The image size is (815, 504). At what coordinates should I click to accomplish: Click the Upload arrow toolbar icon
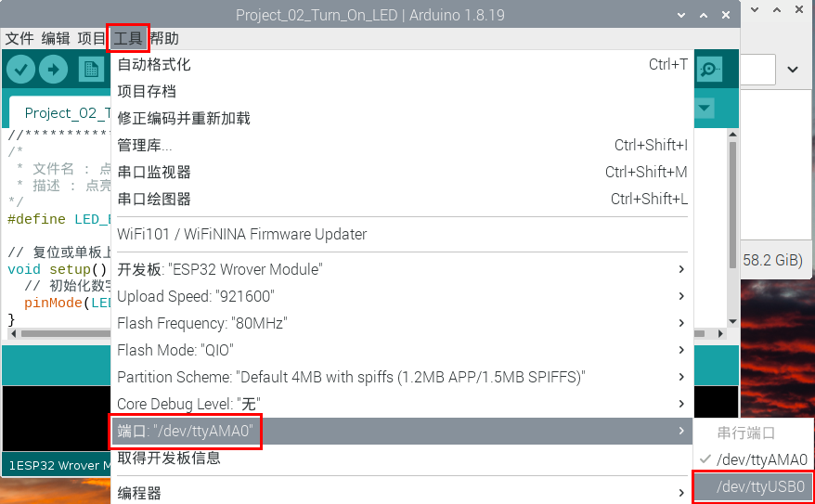click(54, 69)
